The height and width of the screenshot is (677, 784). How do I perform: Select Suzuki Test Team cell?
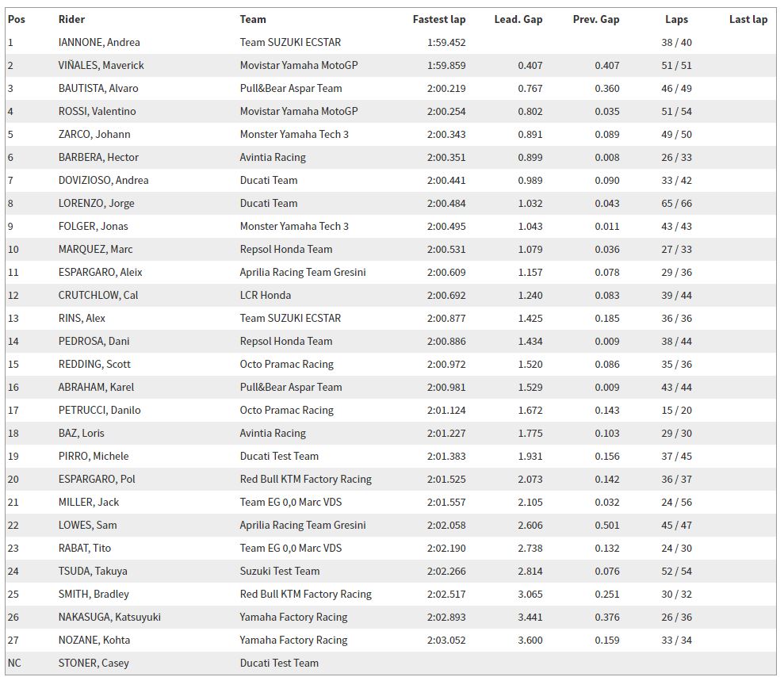click(280, 572)
